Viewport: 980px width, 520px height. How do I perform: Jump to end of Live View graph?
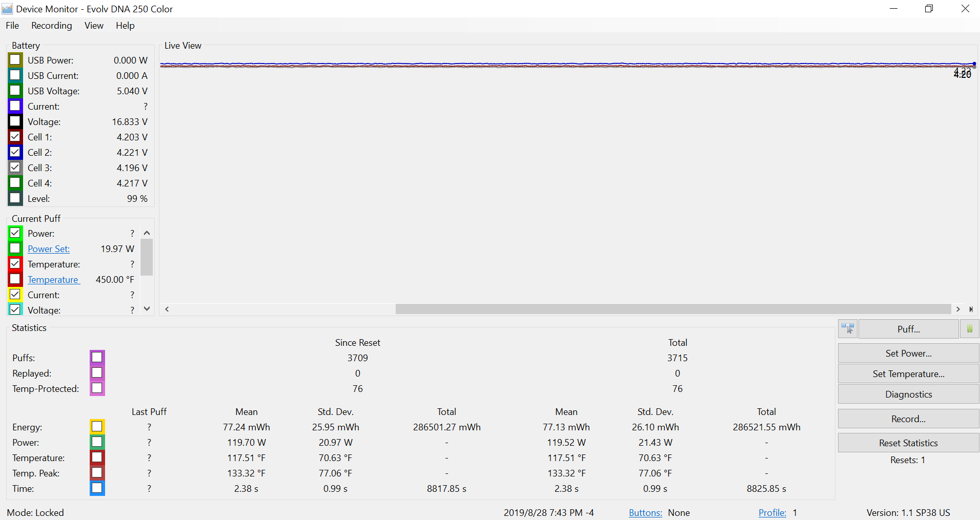(x=971, y=309)
